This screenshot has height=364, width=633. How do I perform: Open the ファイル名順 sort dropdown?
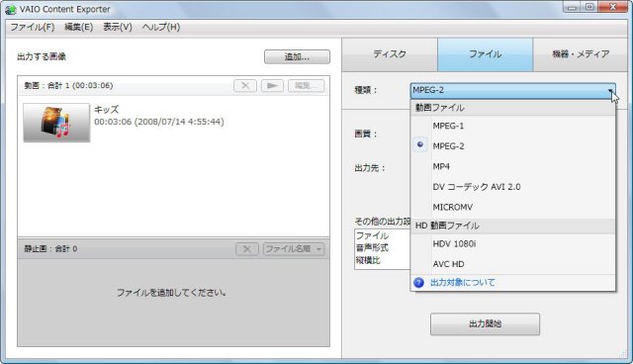coord(294,249)
